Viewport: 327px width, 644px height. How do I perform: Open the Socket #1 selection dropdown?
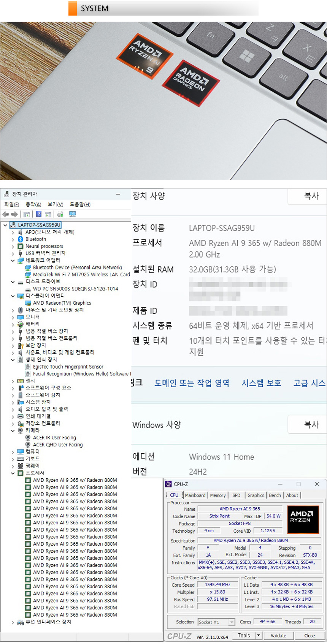[x=232, y=622]
